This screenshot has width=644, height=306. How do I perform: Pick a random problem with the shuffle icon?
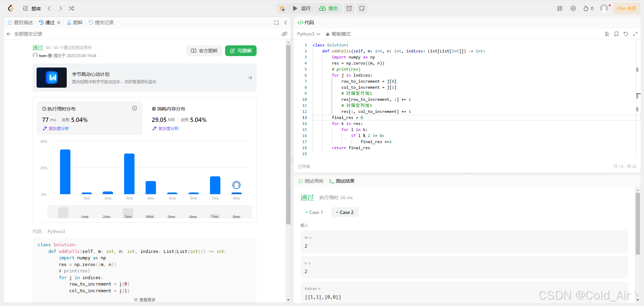(71, 8)
